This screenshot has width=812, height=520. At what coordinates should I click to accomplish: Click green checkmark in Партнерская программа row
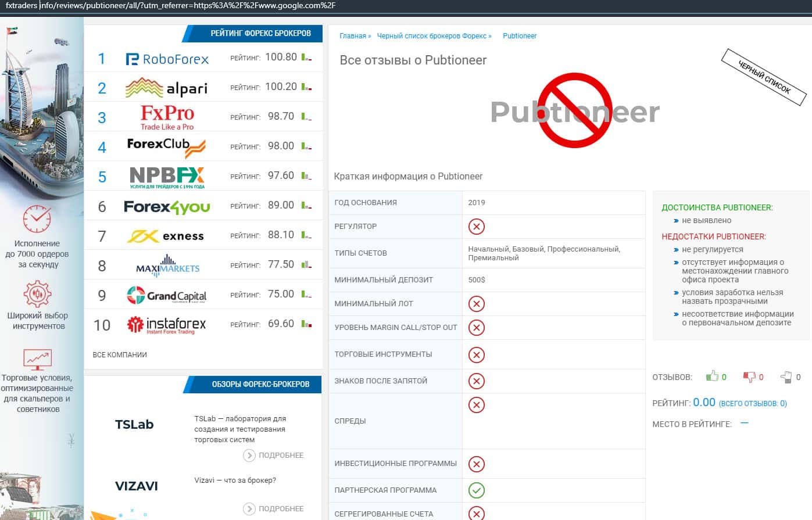pyautogui.click(x=477, y=490)
